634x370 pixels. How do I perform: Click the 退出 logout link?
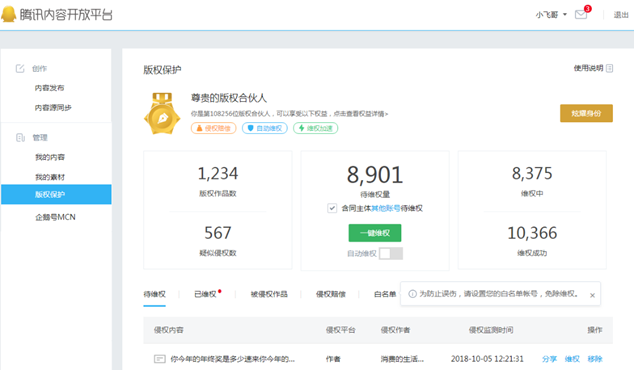click(621, 15)
